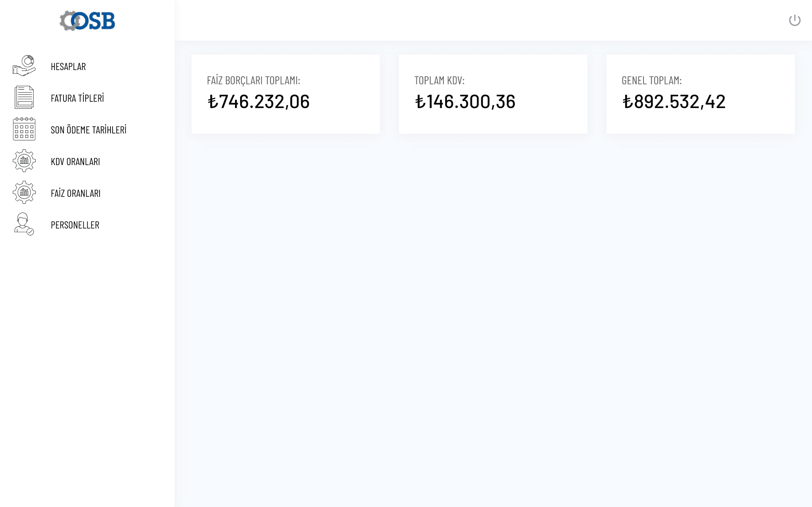Click the Hesaplar hand-with-chart icon
Image resolution: width=812 pixels, height=507 pixels.
point(24,66)
